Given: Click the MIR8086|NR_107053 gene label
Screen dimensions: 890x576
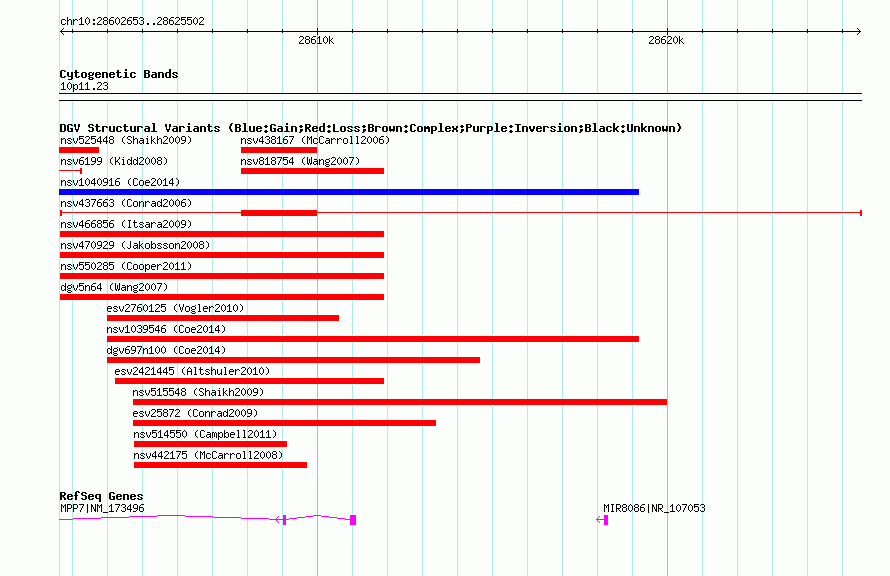Looking at the screenshot, I should [x=654, y=508].
